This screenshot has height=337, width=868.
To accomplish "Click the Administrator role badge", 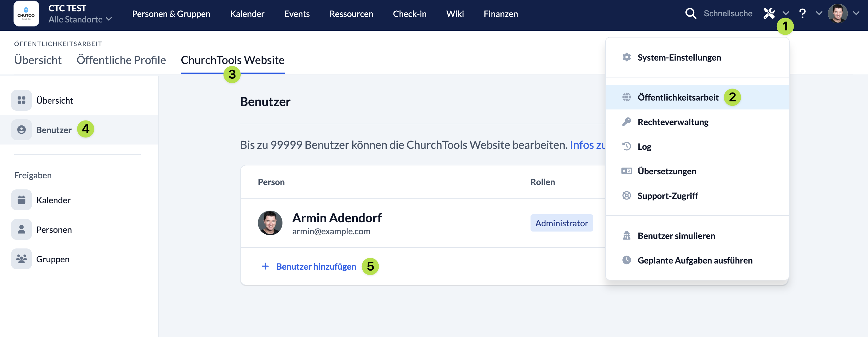I will click(561, 223).
